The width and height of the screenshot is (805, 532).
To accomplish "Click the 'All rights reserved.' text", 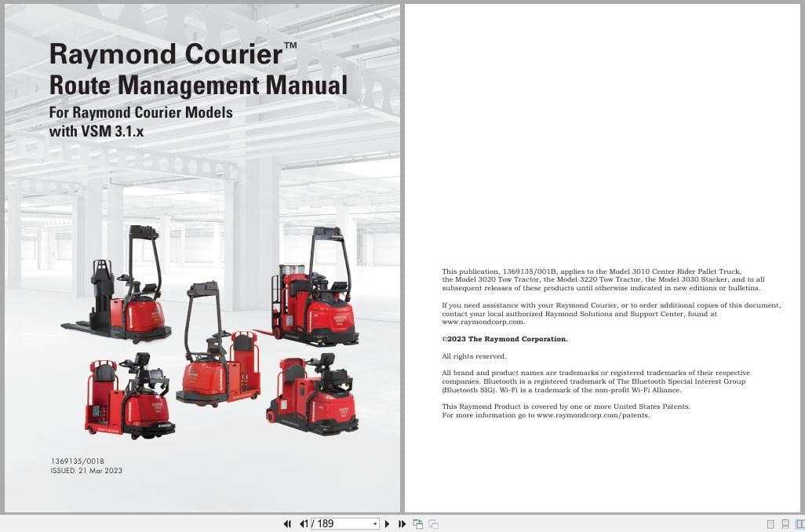I will [474, 356].
